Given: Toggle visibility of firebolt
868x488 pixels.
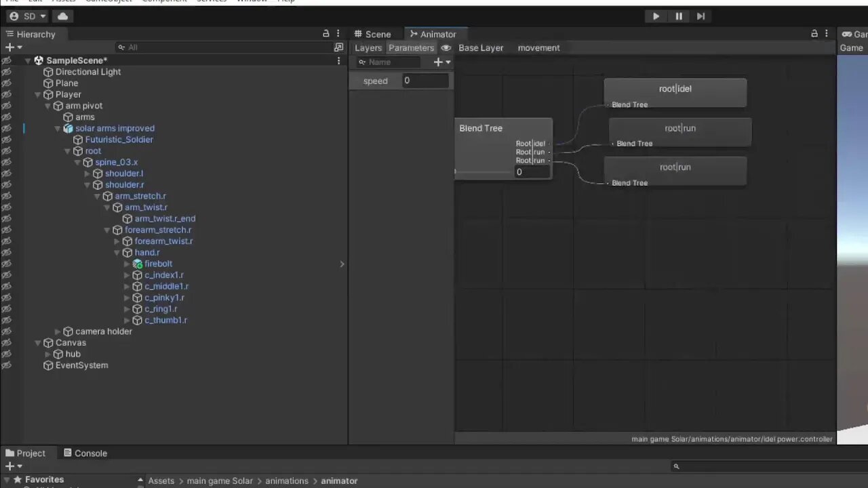Looking at the screenshot, I should click(x=7, y=264).
